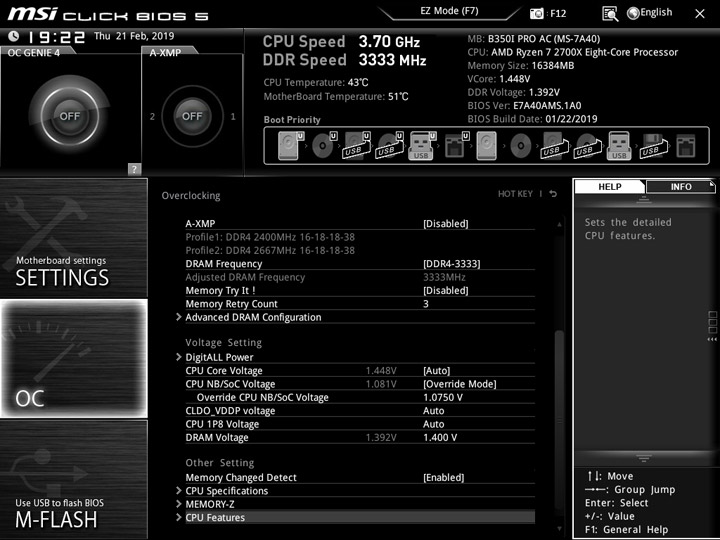Screen dimensions: 720x540
Task: Toggle the OC GENIE 4 knob
Action: pyautogui.click(x=69, y=116)
